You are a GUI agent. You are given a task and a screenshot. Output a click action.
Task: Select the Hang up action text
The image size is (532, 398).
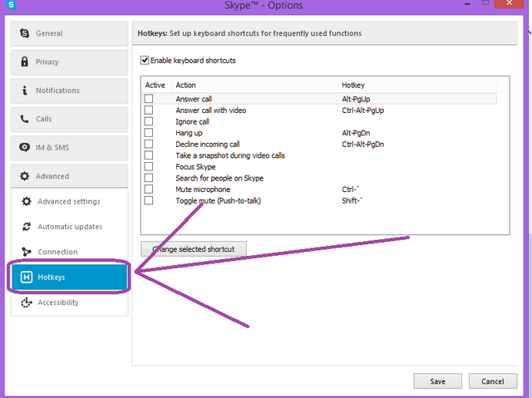[189, 133]
